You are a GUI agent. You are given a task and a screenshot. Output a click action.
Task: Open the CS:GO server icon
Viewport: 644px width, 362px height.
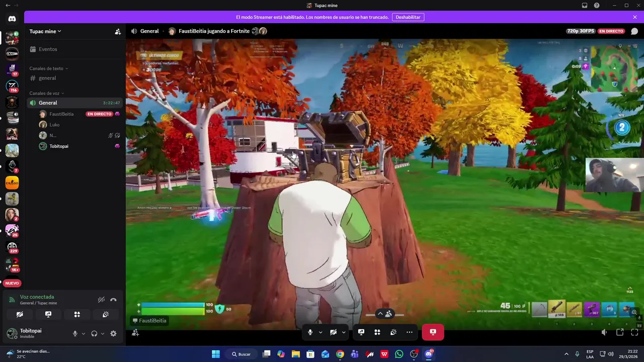[12, 183]
